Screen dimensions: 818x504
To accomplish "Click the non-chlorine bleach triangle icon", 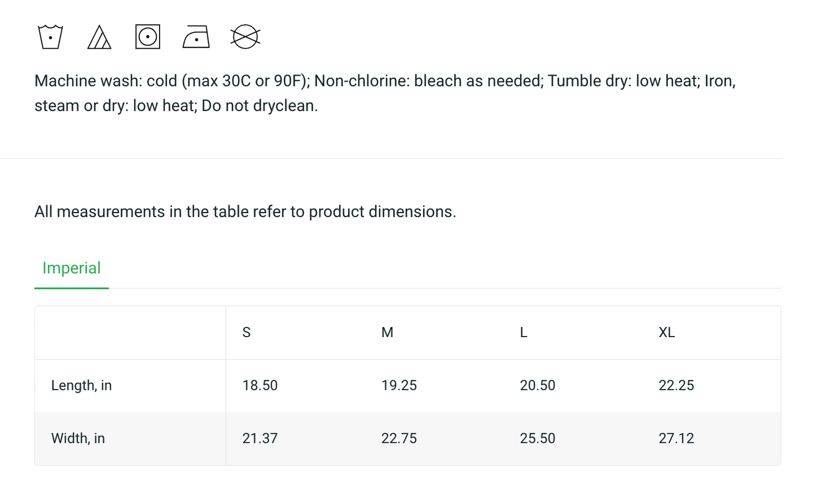I will (x=99, y=37).
